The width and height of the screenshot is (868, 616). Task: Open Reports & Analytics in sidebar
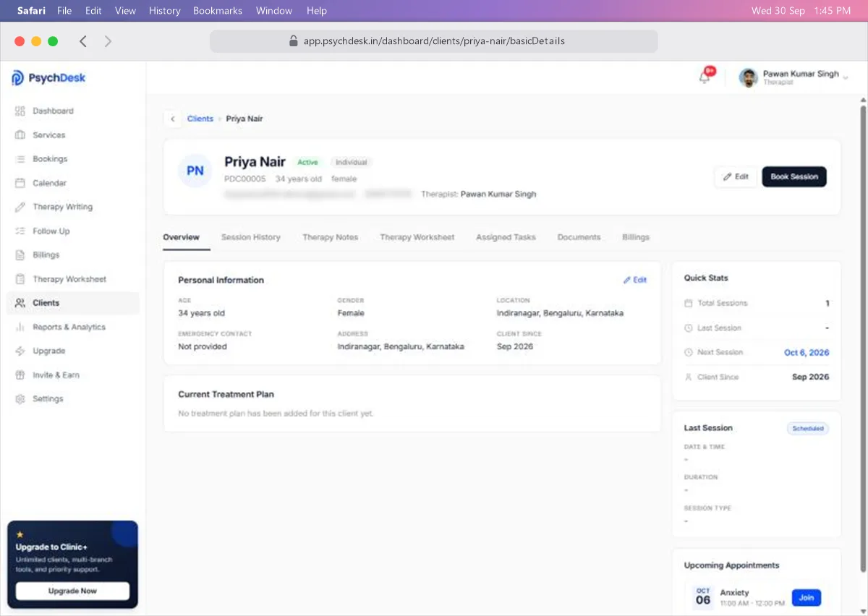(72, 327)
